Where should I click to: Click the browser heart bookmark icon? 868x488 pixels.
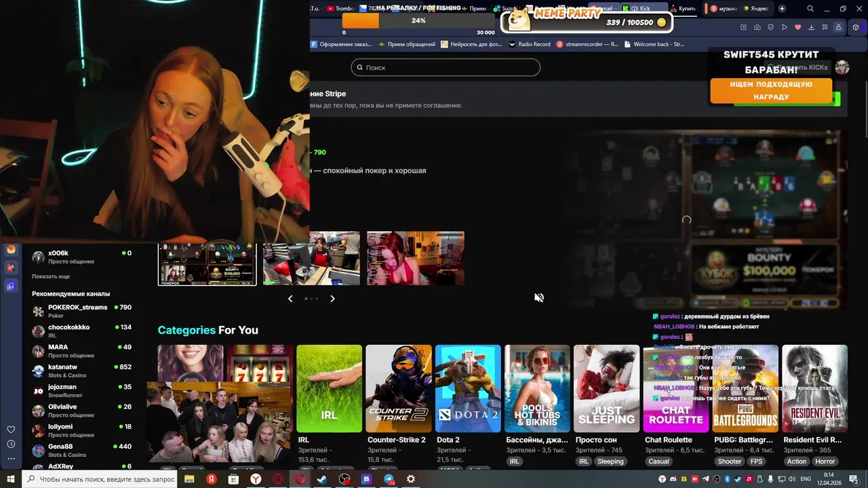point(797,27)
